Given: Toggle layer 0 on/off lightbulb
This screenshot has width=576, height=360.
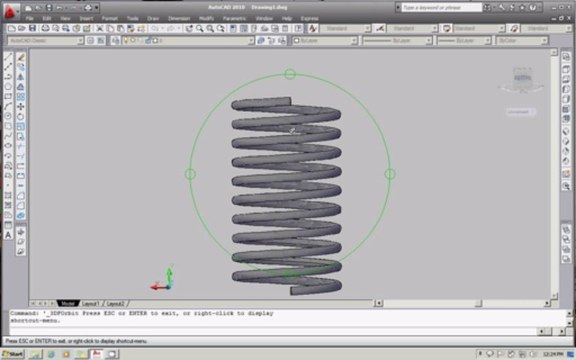Looking at the screenshot, I should 127,40.
